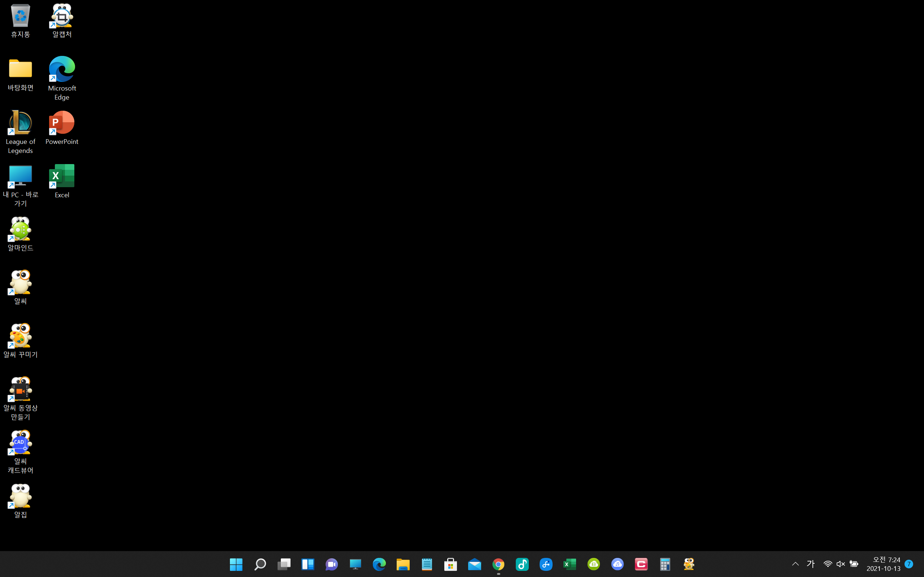Open the Google Chrome taskbar icon

click(498, 564)
